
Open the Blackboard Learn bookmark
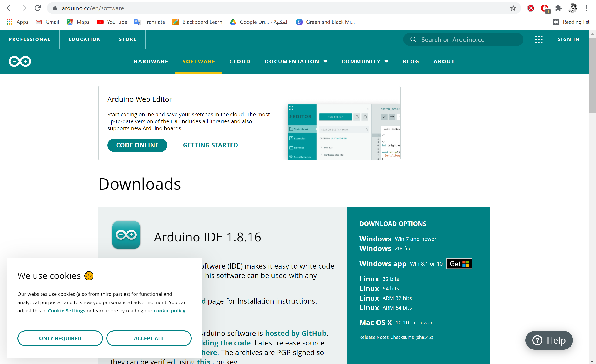point(197,22)
